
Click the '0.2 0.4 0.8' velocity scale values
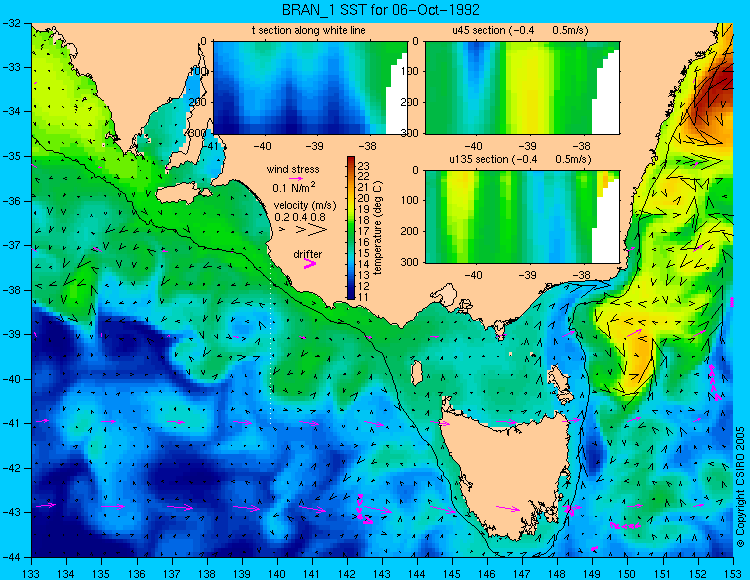point(300,217)
